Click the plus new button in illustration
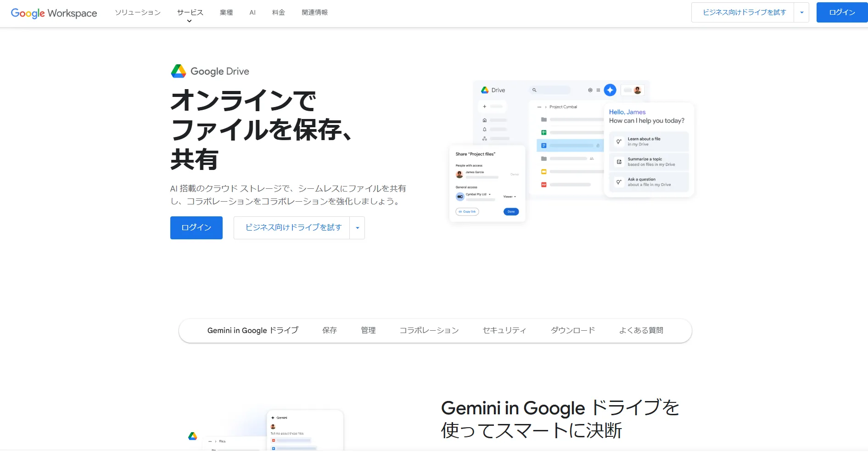This screenshot has height=452, width=868. 492,107
